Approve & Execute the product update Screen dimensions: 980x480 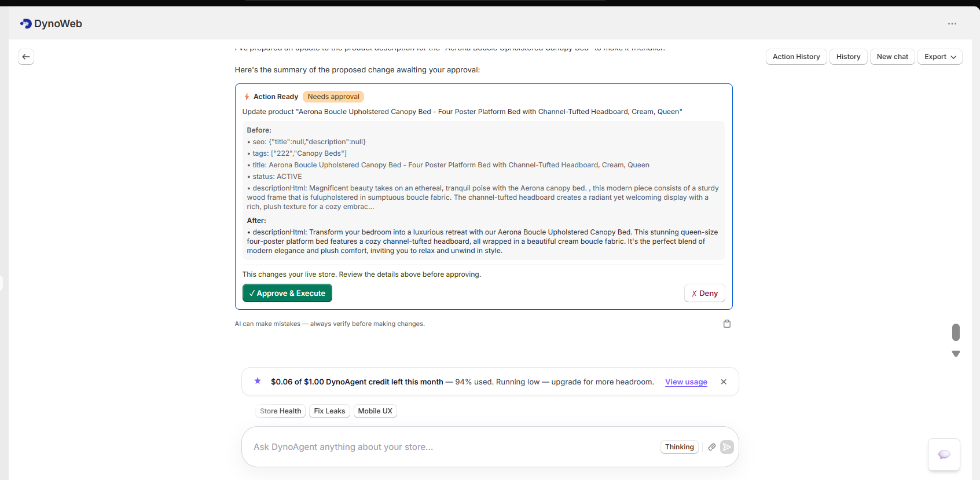[287, 293]
